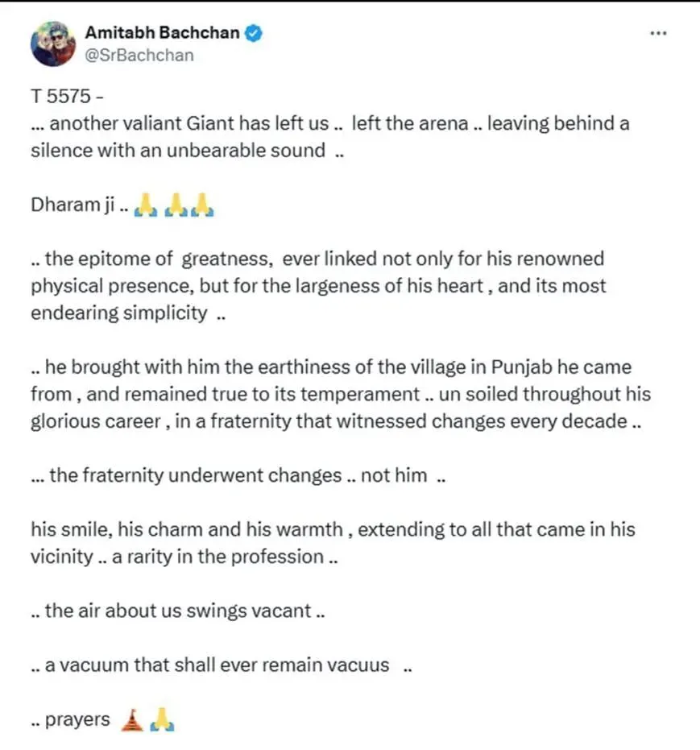Screen dimensions: 700x750
Task: Open the three-dot more options menu
Action: (658, 34)
